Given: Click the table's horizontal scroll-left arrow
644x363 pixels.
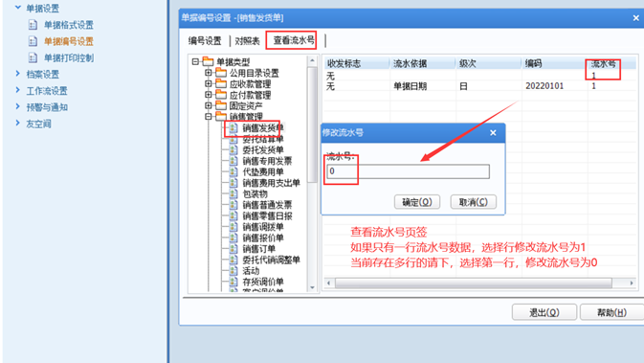Looking at the screenshot, I should [328, 283].
